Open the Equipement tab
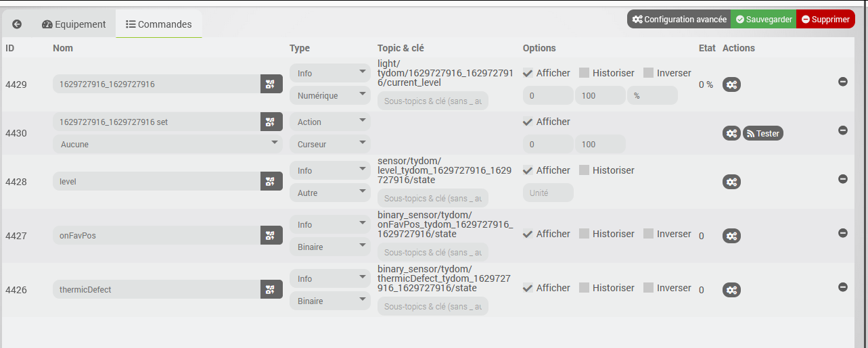868x348 pixels. click(x=74, y=24)
